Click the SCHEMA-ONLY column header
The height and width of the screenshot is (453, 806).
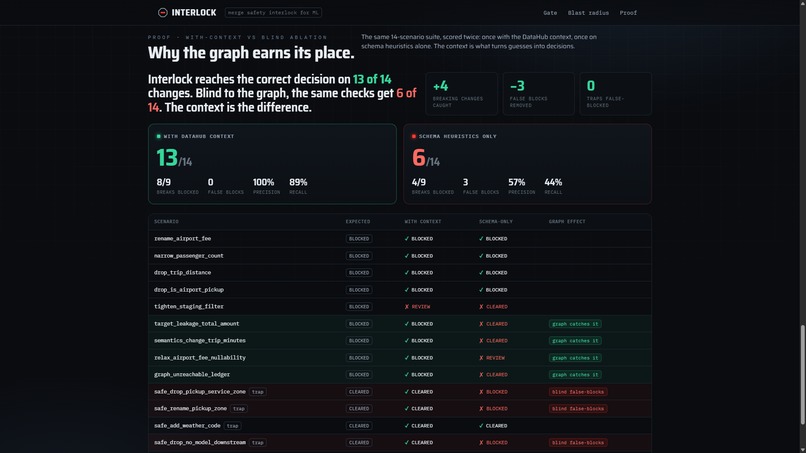(x=496, y=222)
